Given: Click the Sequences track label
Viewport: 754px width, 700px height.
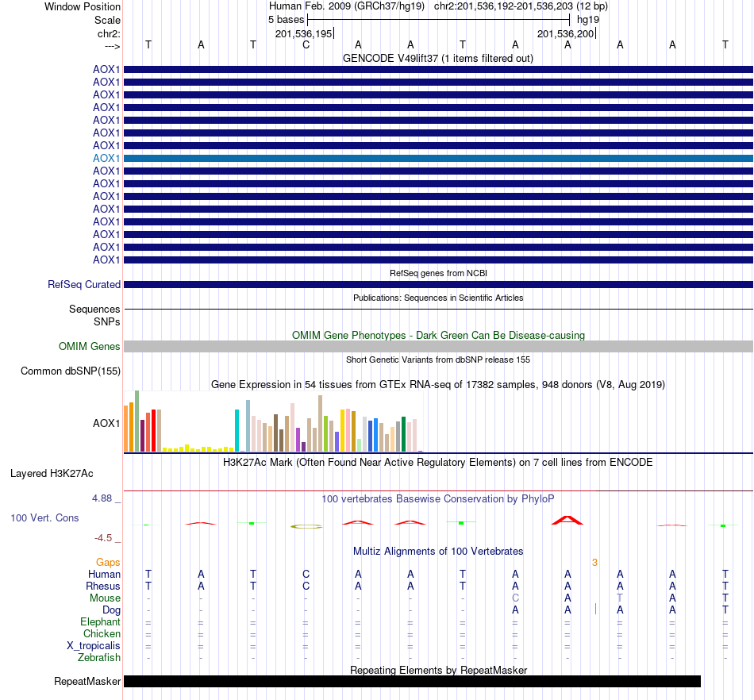Looking at the screenshot, I should (94, 310).
